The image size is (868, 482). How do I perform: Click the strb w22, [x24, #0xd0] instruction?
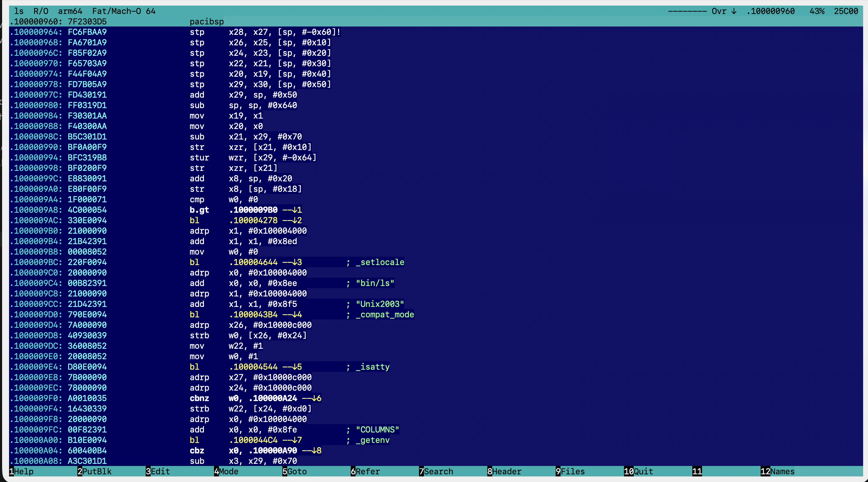point(250,409)
